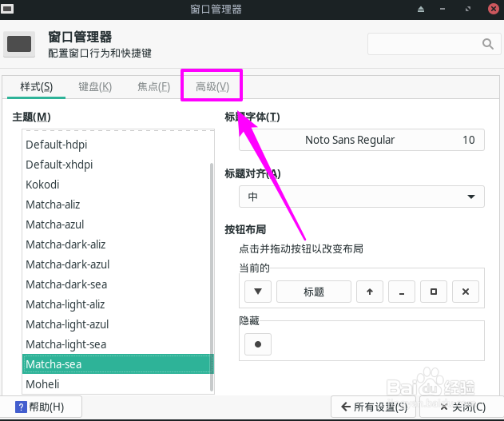Select the Matcha-light-aliz theme
Image resolution: width=504 pixels, height=421 pixels.
pyautogui.click(x=117, y=304)
